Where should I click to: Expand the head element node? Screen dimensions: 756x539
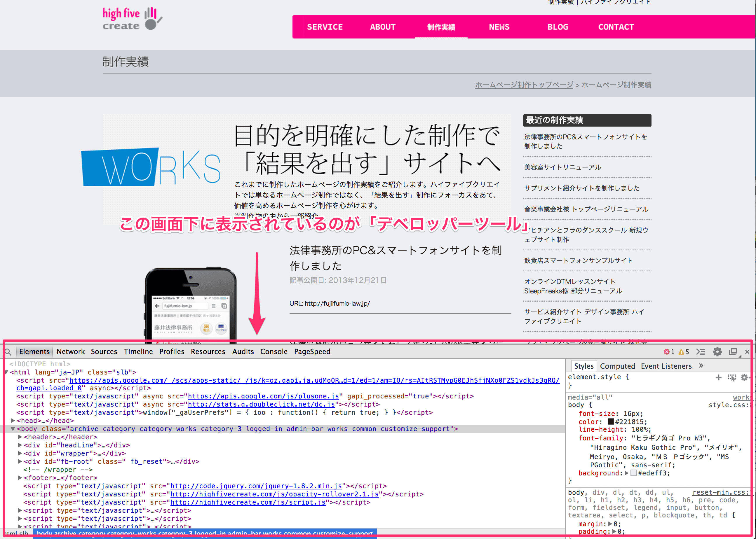tap(13, 421)
